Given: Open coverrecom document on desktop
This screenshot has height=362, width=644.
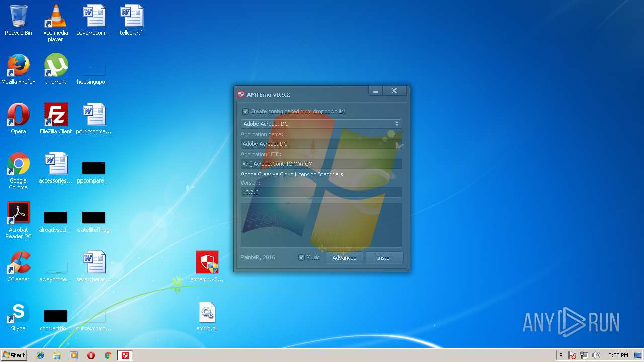Looking at the screenshot, I should (94, 20).
